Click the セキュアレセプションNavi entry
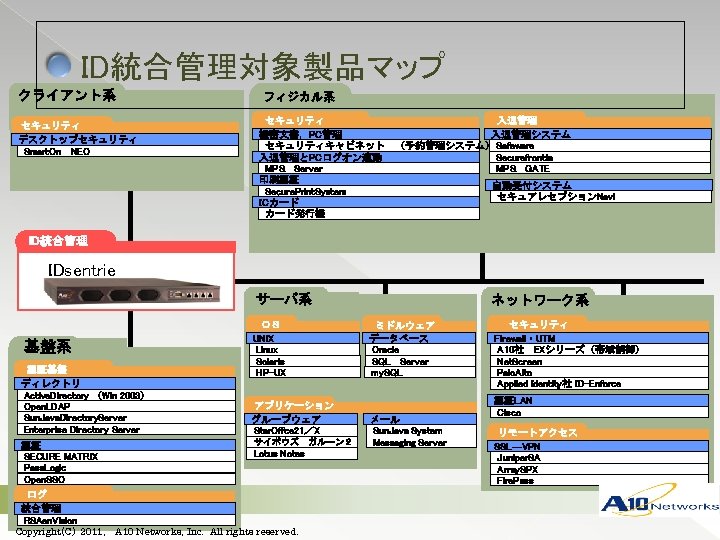 [x=601, y=197]
